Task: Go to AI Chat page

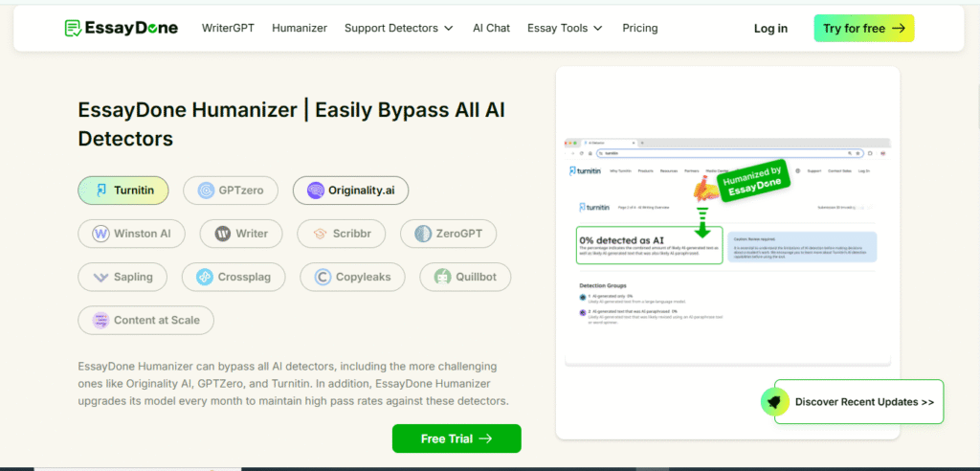Action: (x=491, y=28)
